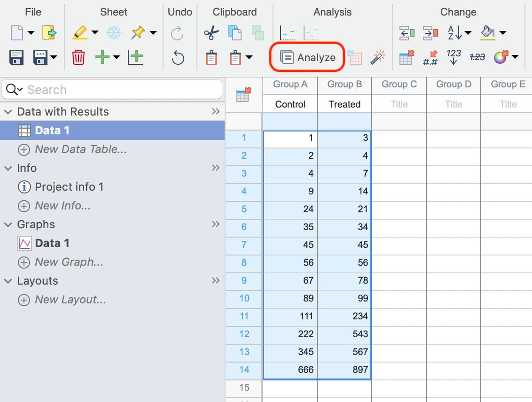Open the highlighter dropdown arrow
This screenshot has height=402, width=532.
[95, 33]
